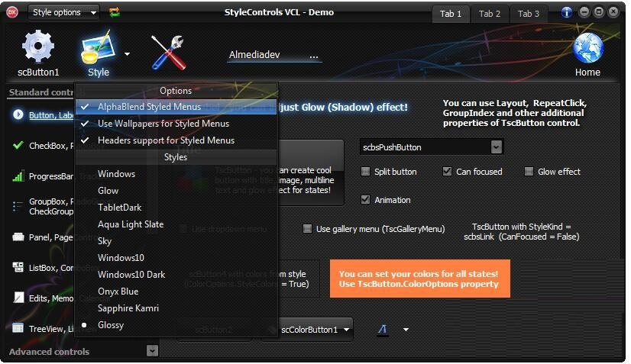Open the ProgressBar sidebar entry

click(50, 176)
